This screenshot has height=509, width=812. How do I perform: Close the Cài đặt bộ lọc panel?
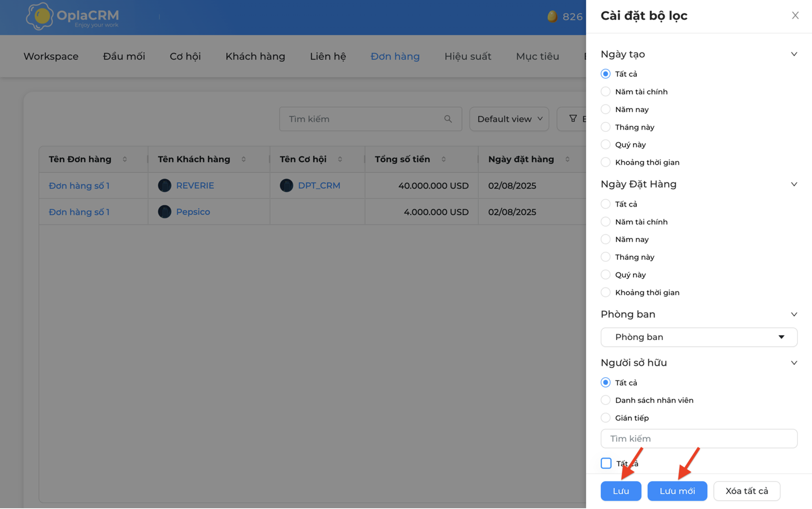[x=795, y=15]
